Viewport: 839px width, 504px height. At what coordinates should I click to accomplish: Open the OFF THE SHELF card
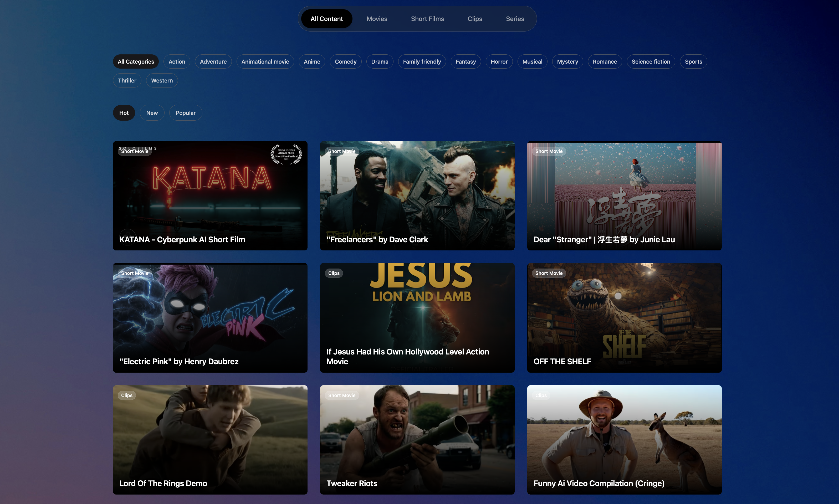(x=624, y=317)
